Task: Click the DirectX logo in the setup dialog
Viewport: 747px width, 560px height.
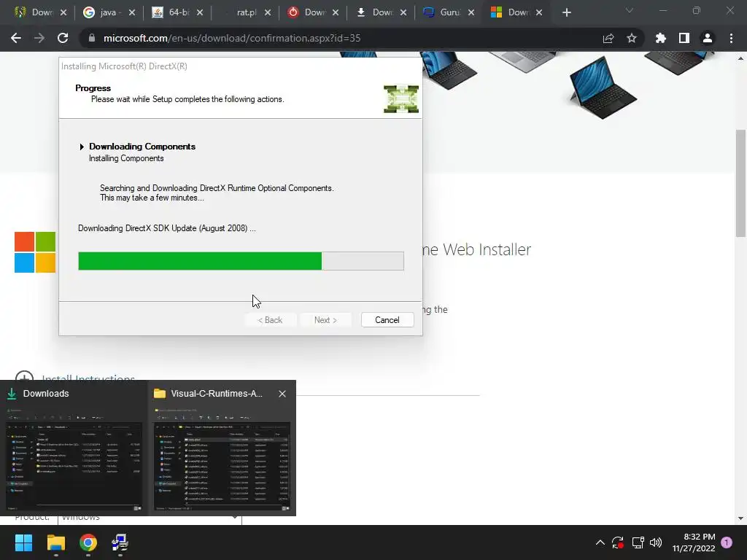Action: (401, 99)
